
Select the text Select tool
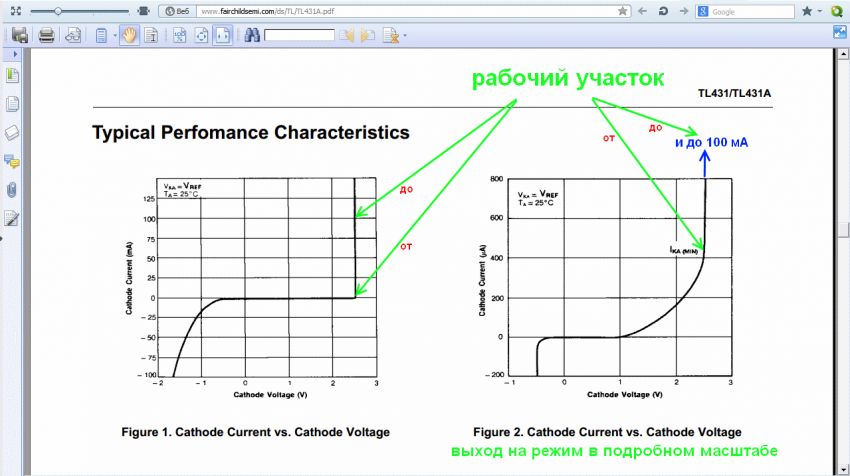tap(151, 36)
